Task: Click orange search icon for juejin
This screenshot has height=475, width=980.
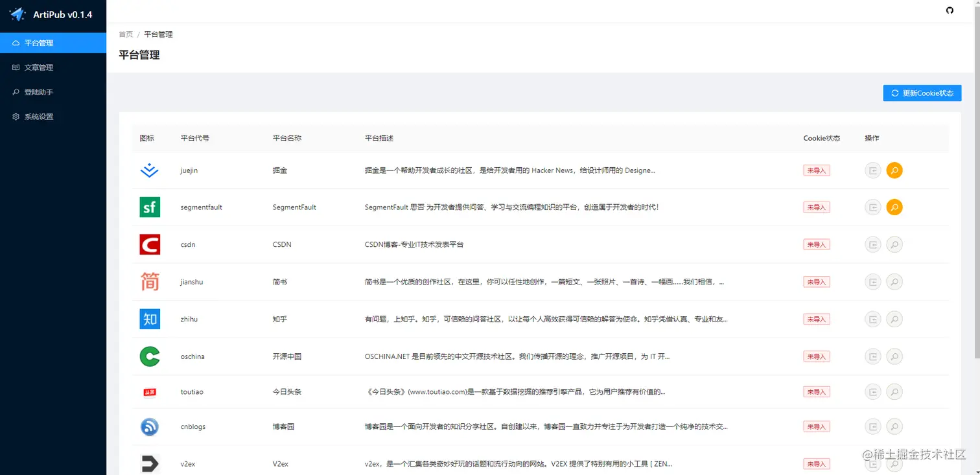Action: point(894,170)
